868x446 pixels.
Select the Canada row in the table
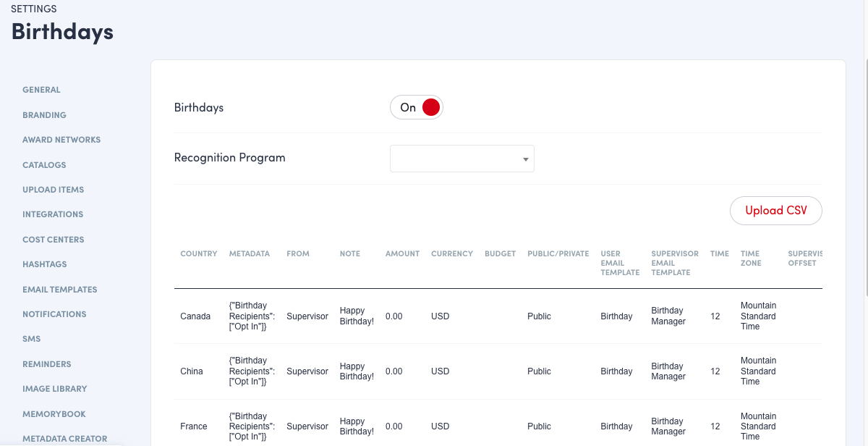195,316
